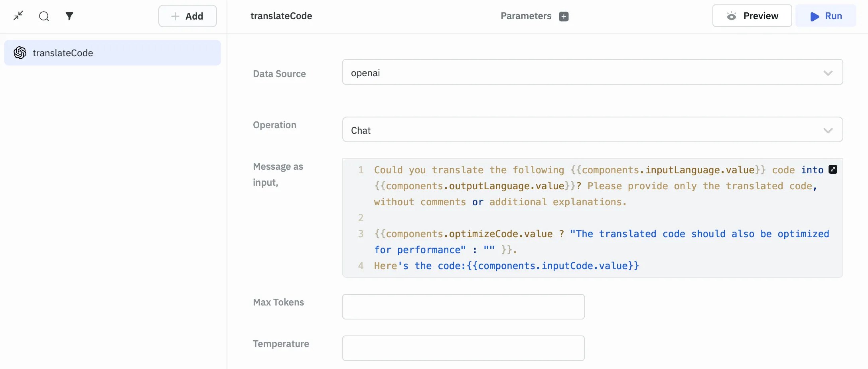This screenshot has width=868, height=369.
Task: Open query search with the magnifier icon
Action: pos(44,16)
